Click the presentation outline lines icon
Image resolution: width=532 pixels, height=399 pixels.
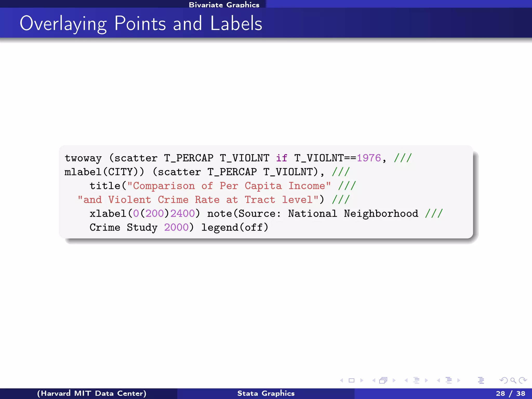[481, 381]
